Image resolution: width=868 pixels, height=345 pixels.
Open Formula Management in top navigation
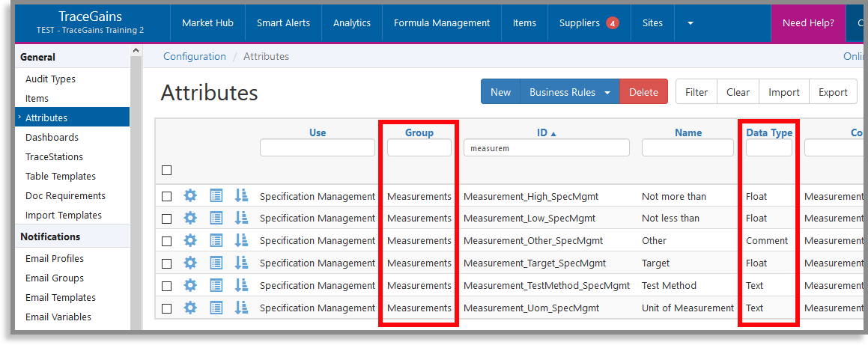442,23
